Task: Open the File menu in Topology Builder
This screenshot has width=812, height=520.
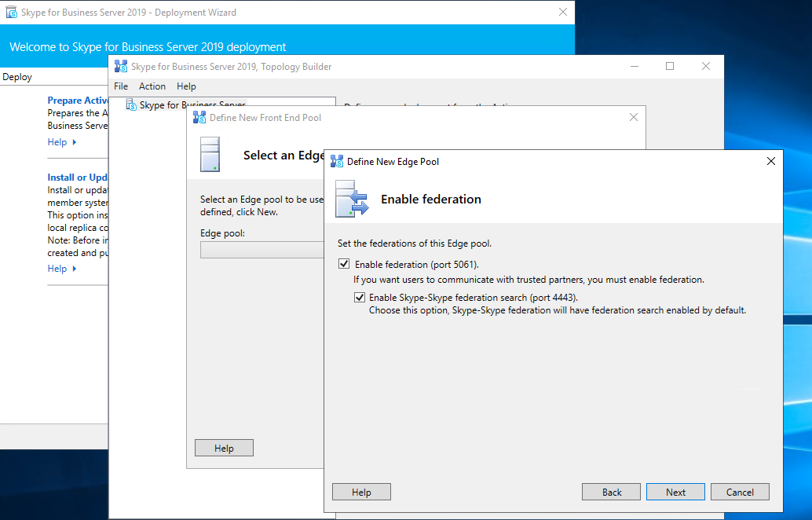Action: [x=121, y=86]
